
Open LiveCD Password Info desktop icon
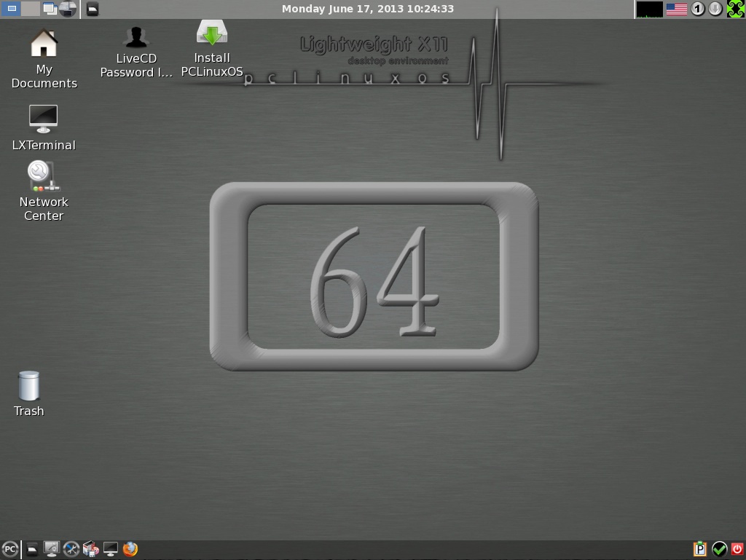click(136, 52)
